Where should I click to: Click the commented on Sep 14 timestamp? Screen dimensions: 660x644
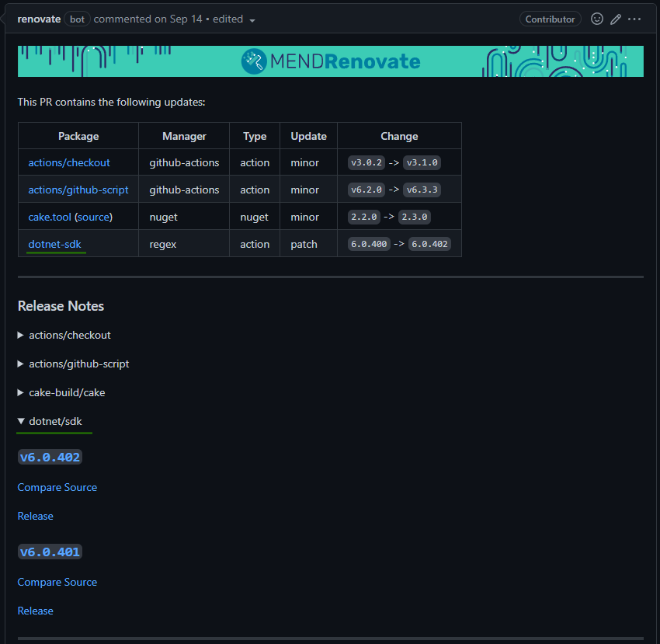[148, 19]
